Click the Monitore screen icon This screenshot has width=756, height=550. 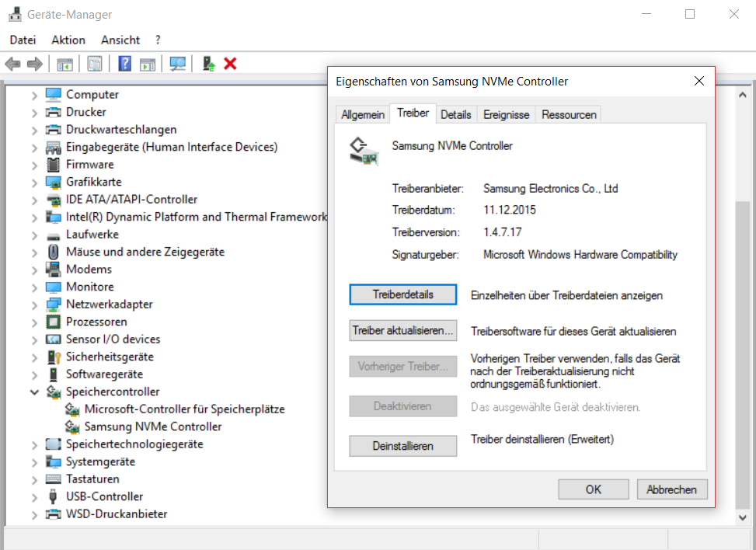54,287
